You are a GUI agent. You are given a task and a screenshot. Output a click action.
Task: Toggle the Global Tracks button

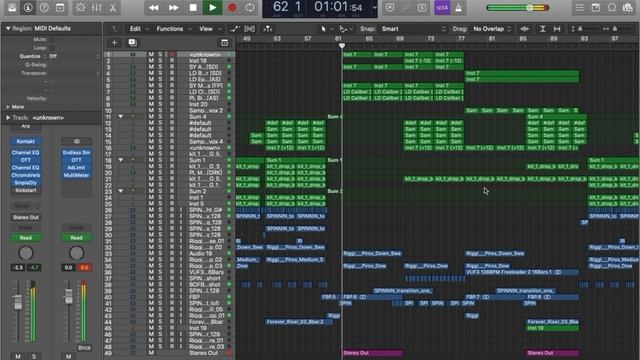(x=224, y=42)
